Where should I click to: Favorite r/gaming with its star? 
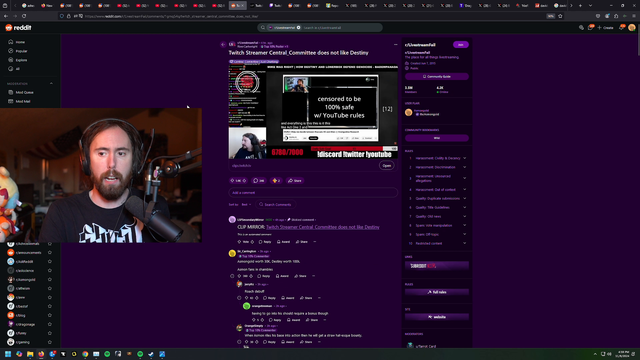point(50,342)
